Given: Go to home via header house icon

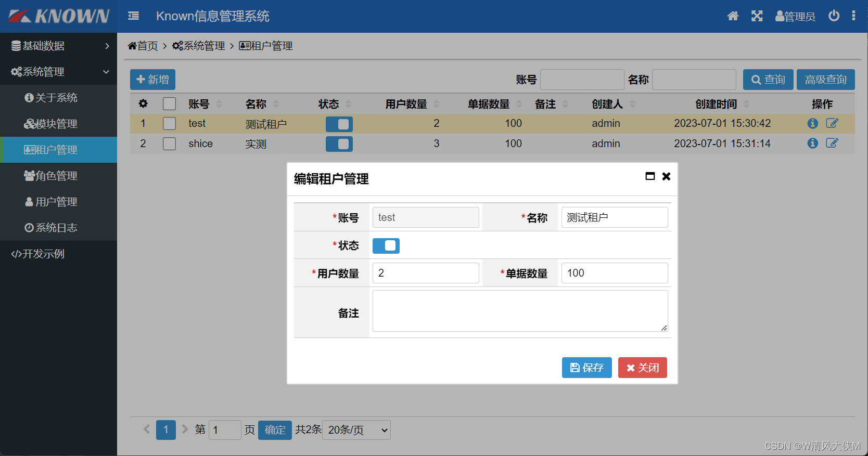Looking at the screenshot, I should 733,16.
